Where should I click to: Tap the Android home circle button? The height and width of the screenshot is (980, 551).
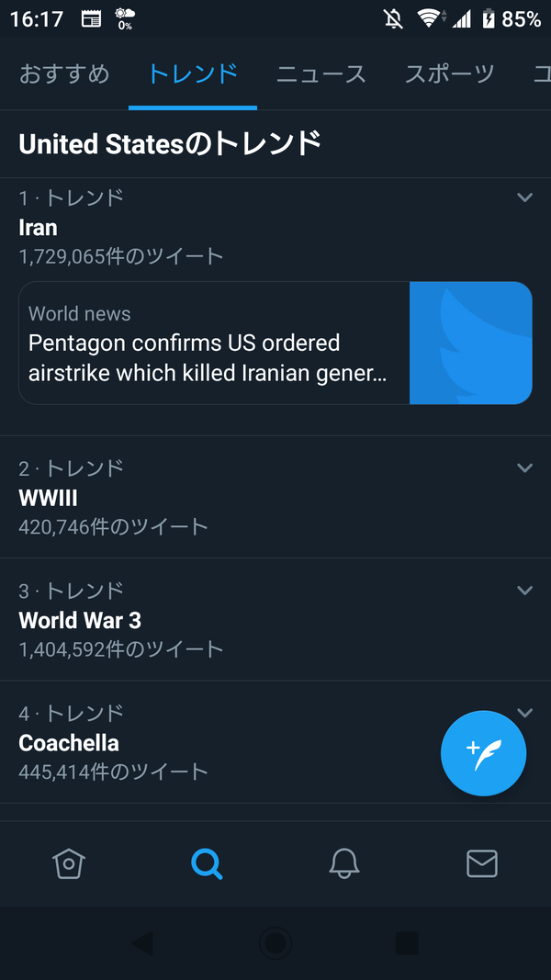[x=275, y=942]
